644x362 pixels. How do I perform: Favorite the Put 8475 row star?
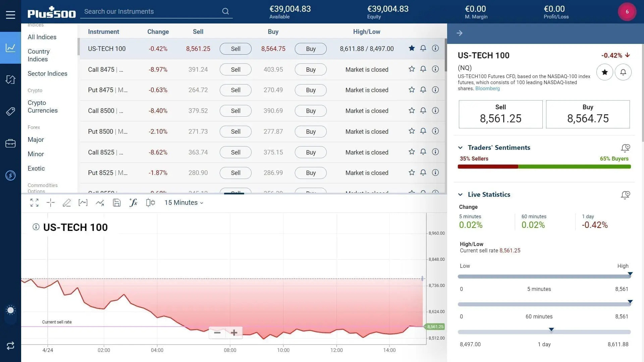(x=412, y=90)
